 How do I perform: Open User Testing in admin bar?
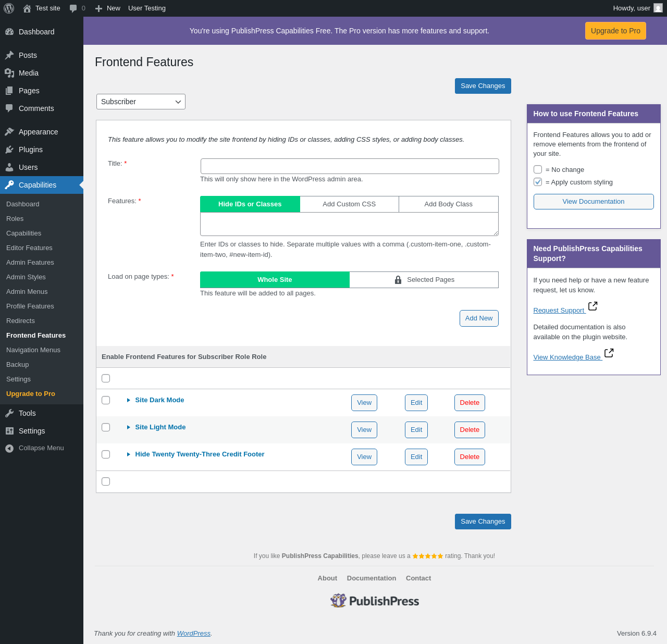tap(147, 8)
